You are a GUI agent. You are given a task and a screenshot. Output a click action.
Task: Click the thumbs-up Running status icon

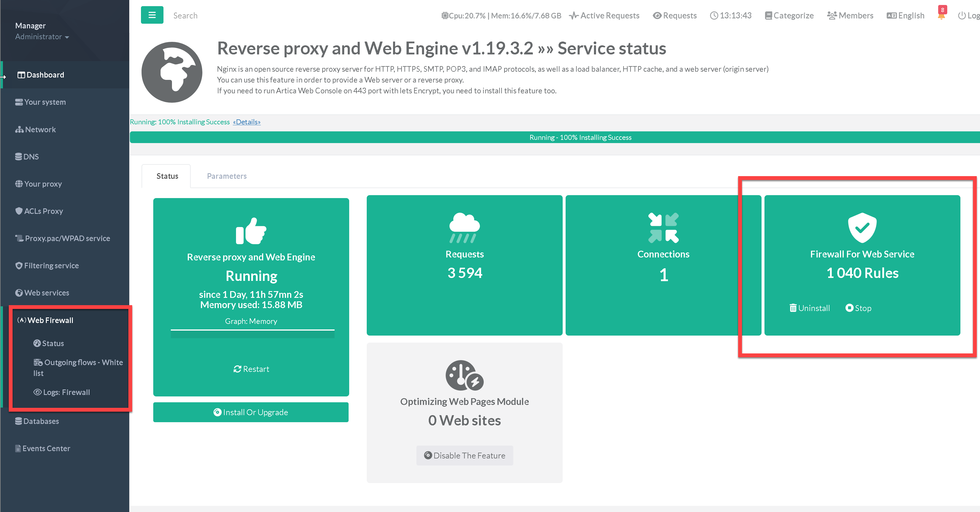tap(251, 231)
